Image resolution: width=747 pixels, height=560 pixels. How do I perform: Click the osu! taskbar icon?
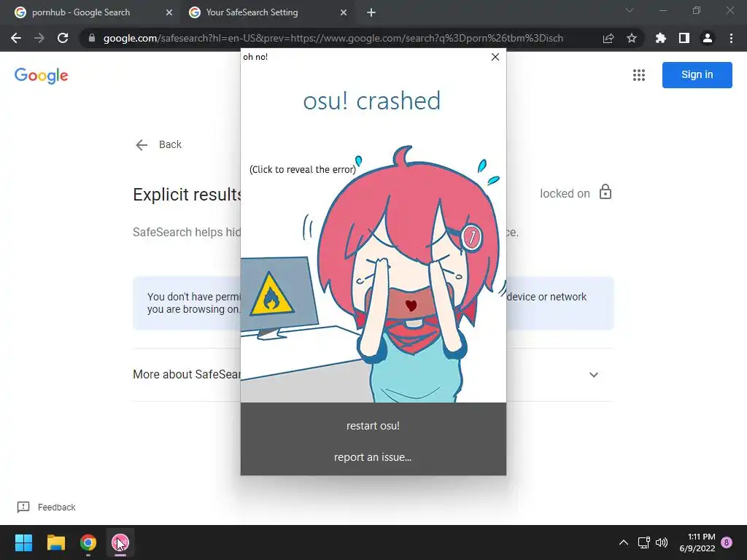pyautogui.click(x=120, y=542)
